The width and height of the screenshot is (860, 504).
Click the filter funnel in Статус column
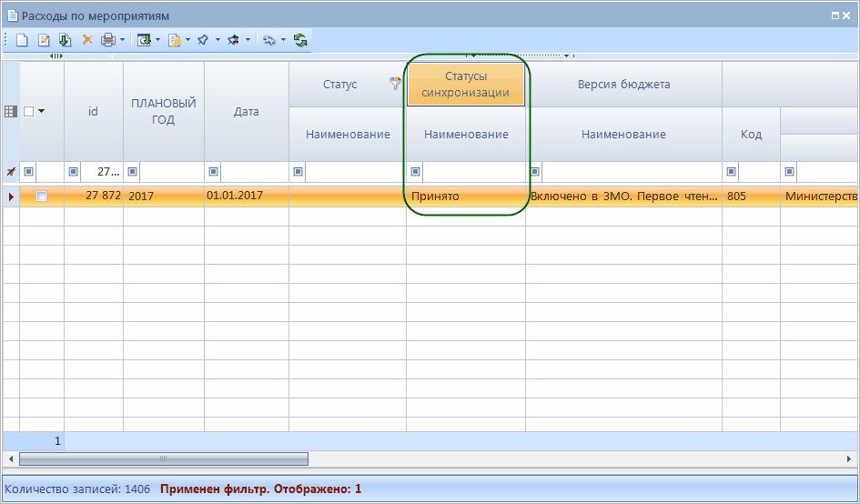(x=395, y=84)
